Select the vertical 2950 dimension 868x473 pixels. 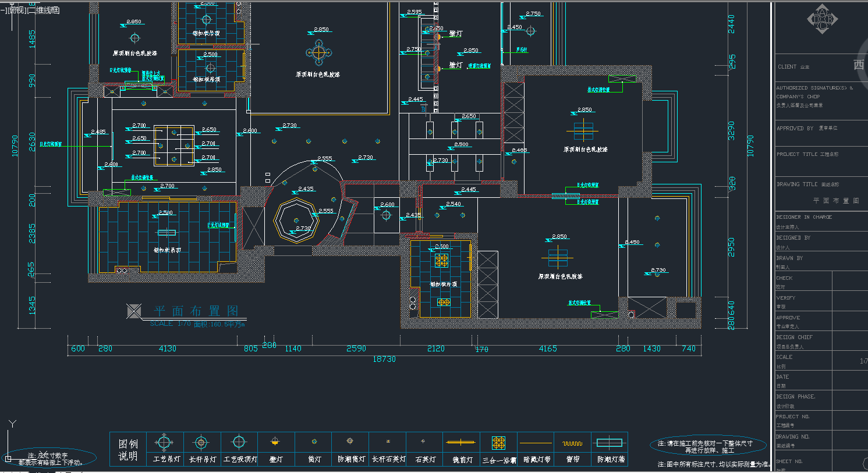coord(732,247)
